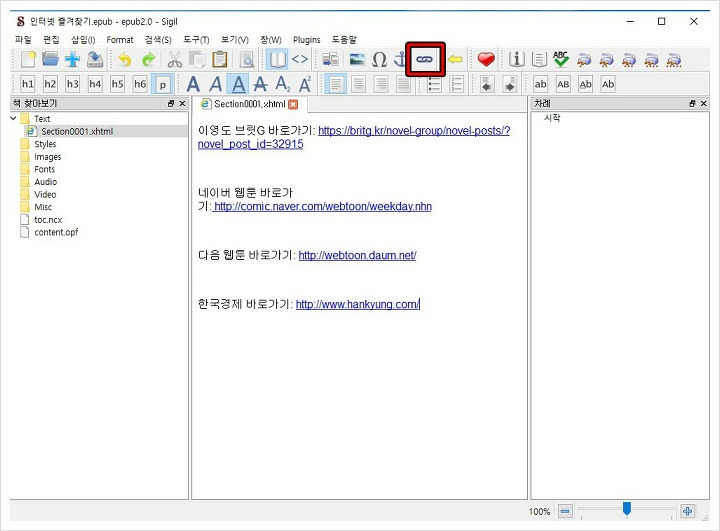
Task: Select Section0001.xhtml editor tab
Action: pos(250,104)
